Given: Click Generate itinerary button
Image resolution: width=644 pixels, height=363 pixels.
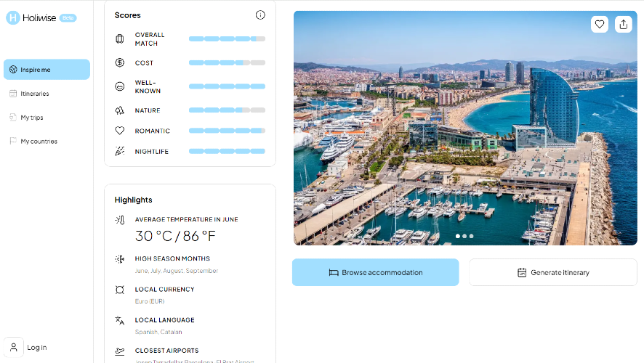Looking at the screenshot, I should click(553, 272).
